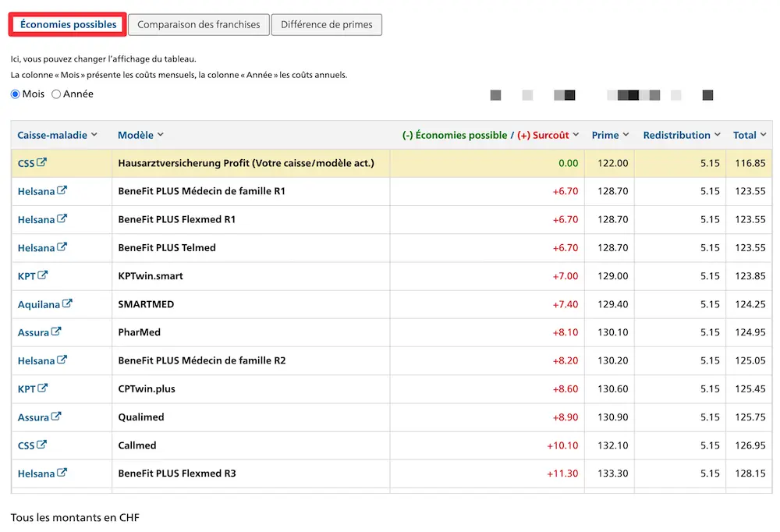The width and height of the screenshot is (780, 532).
Task: Open the Redistribution column dropdown
Action: coord(717,135)
